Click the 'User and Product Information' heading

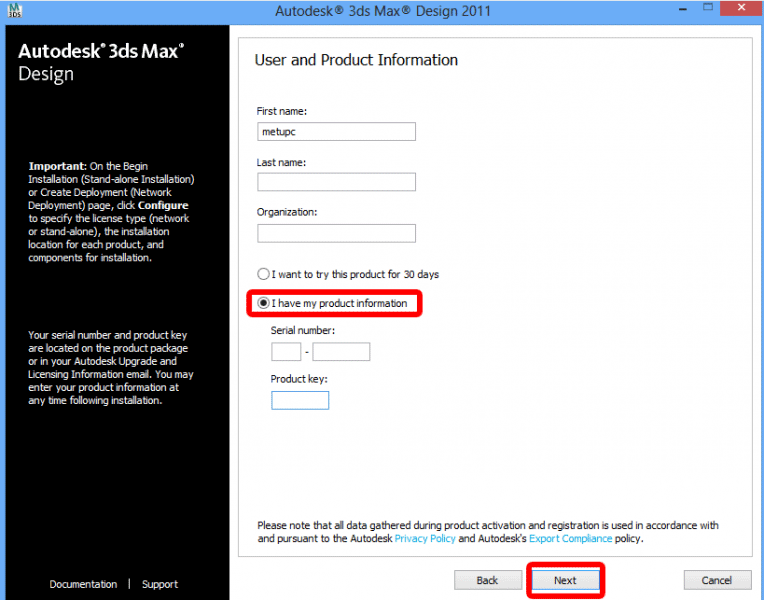point(356,60)
